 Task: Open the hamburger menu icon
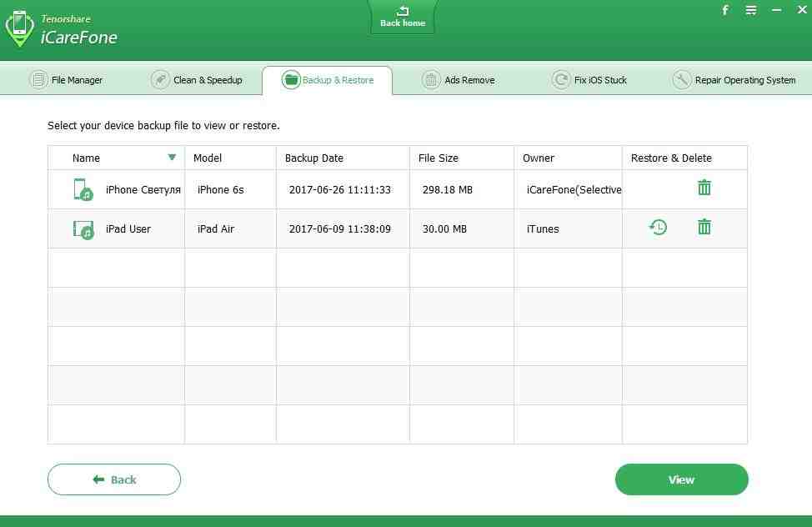click(751, 10)
